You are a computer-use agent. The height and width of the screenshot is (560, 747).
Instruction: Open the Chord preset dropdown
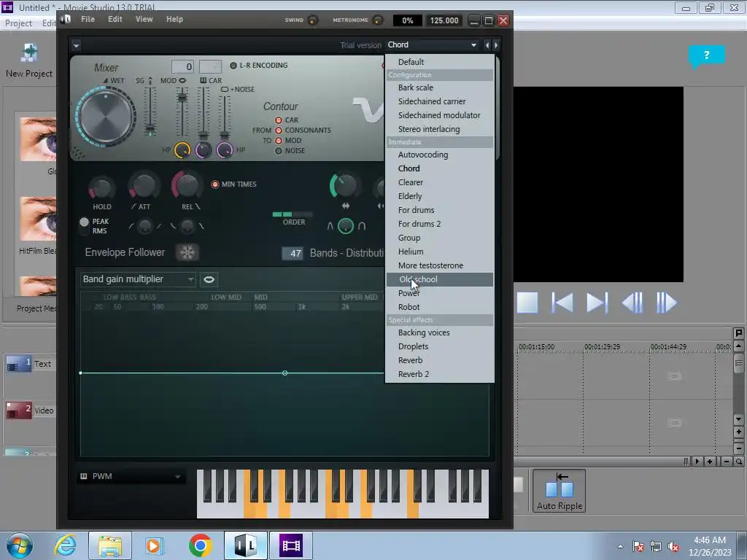tap(432, 44)
